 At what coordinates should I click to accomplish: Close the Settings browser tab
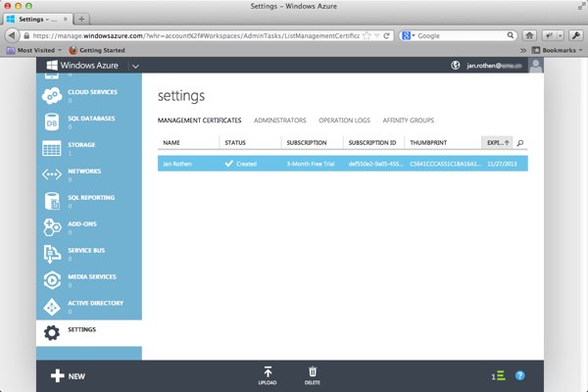[x=66, y=20]
